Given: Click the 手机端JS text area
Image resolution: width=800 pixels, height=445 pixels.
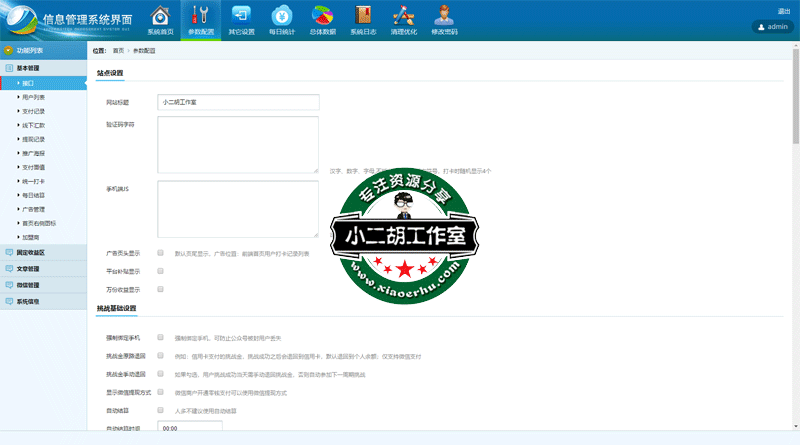Looking at the screenshot, I should [238, 209].
